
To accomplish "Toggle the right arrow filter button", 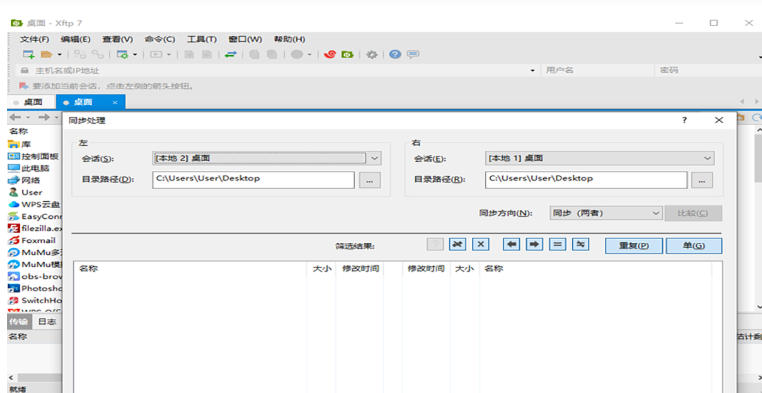I will pos(534,244).
